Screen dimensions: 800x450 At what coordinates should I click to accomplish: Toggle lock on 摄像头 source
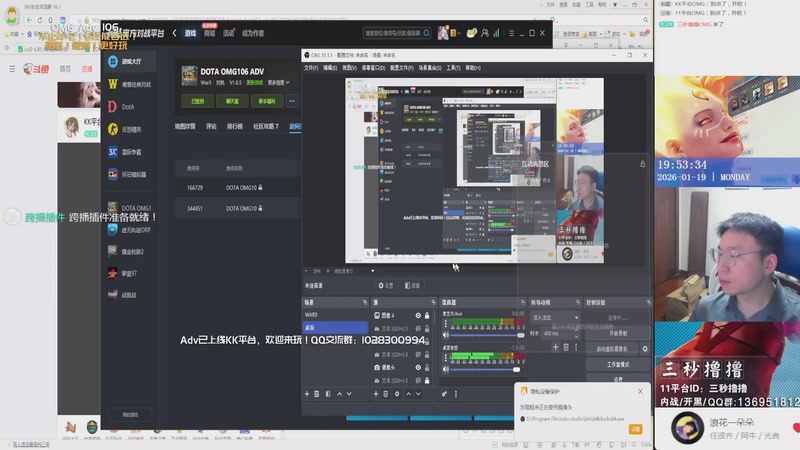(x=427, y=367)
